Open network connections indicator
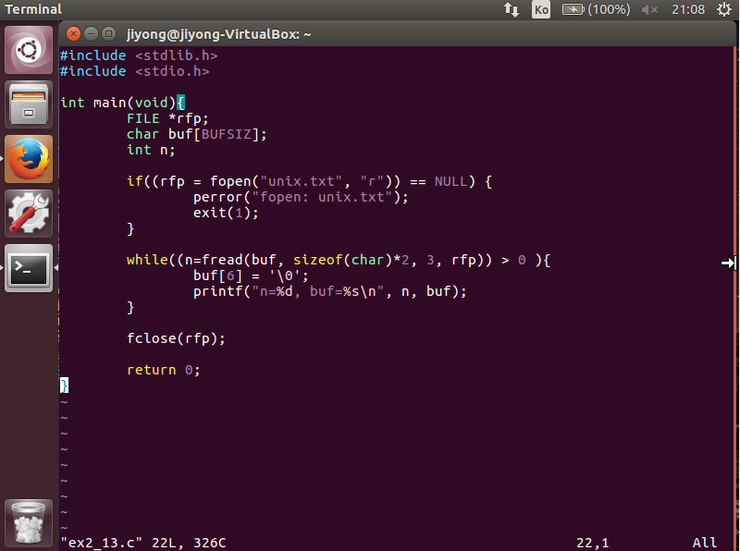The width and height of the screenshot is (740, 551). coord(511,9)
